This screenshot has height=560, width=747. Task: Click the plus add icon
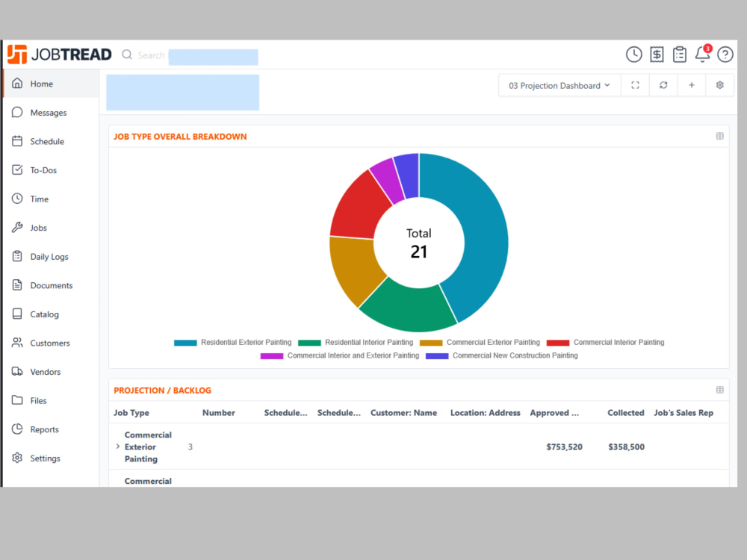point(691,85)
